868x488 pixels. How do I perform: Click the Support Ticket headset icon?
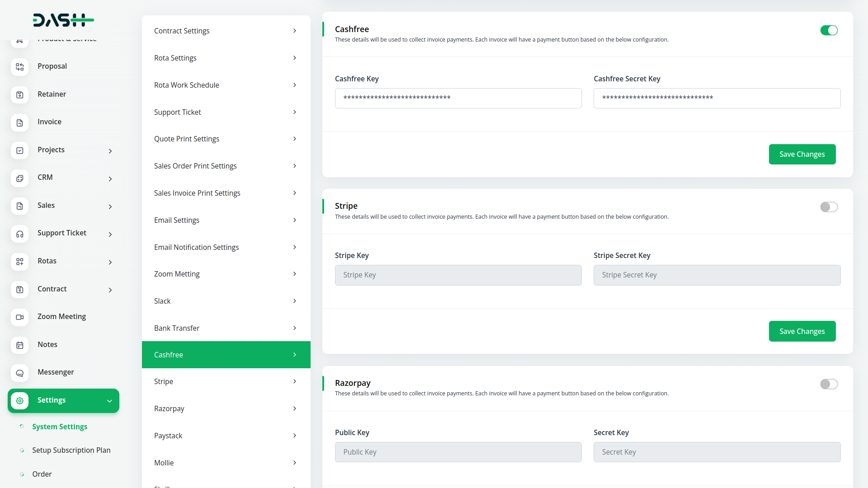(x=19, y=234)
